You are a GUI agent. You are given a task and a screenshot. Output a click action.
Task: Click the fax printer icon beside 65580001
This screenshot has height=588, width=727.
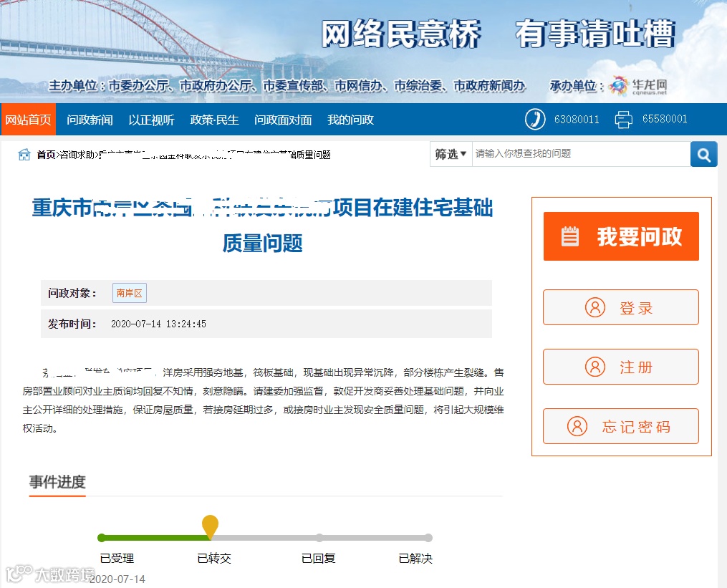pos(623,119)
